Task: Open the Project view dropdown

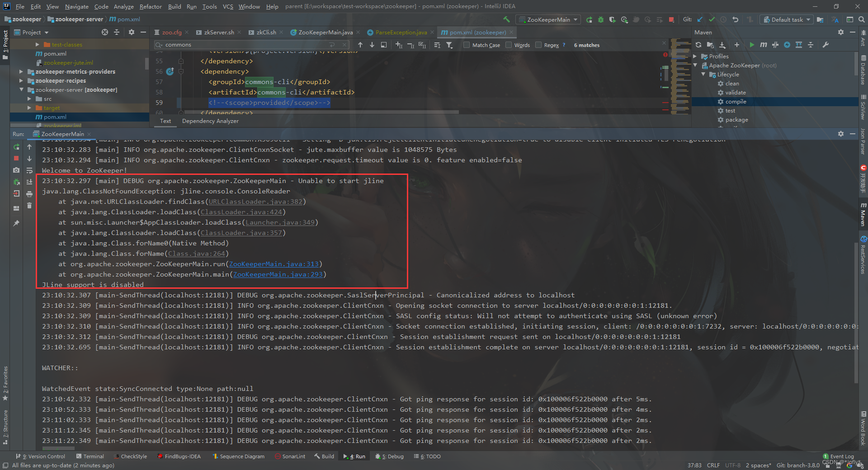Action: tap(32, 33)
